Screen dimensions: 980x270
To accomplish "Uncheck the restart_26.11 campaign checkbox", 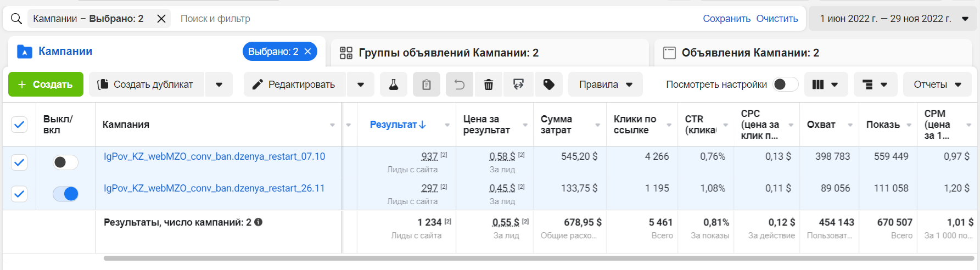I will point(19,194).
